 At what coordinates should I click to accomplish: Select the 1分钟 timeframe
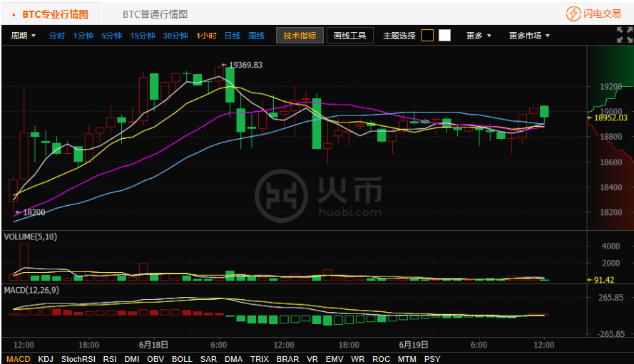83,36
